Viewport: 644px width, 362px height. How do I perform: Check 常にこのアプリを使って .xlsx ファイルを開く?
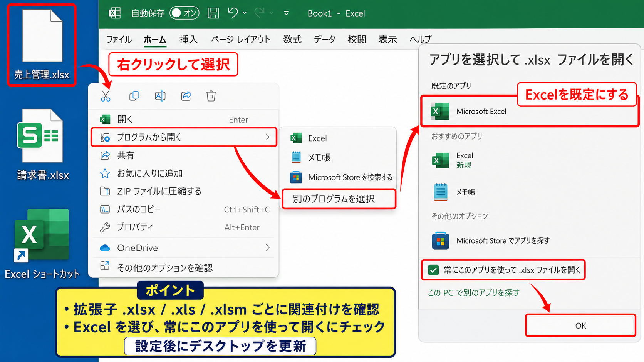tap(433, 270)
